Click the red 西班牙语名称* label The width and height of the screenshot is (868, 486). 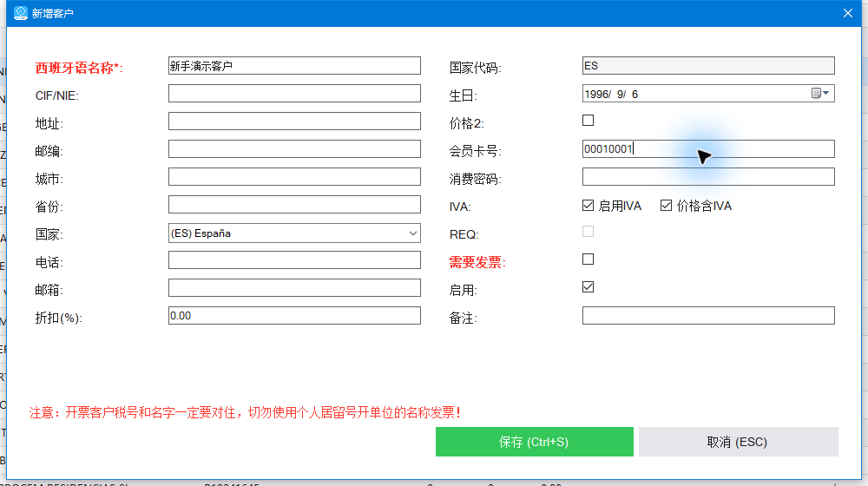click(x=79, y=68)
